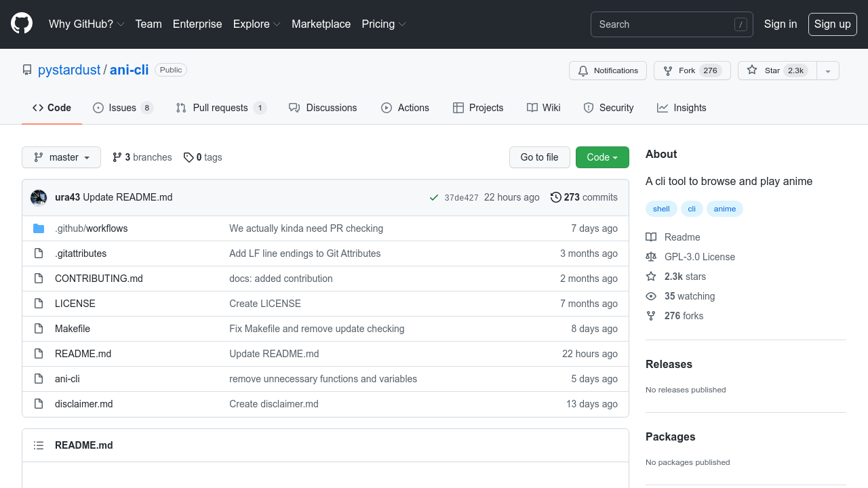Click the Sign in link

tap(781, 24)
